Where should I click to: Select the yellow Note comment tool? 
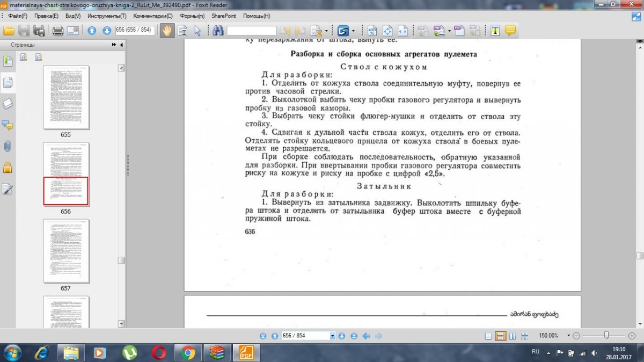tap(510, 31)
